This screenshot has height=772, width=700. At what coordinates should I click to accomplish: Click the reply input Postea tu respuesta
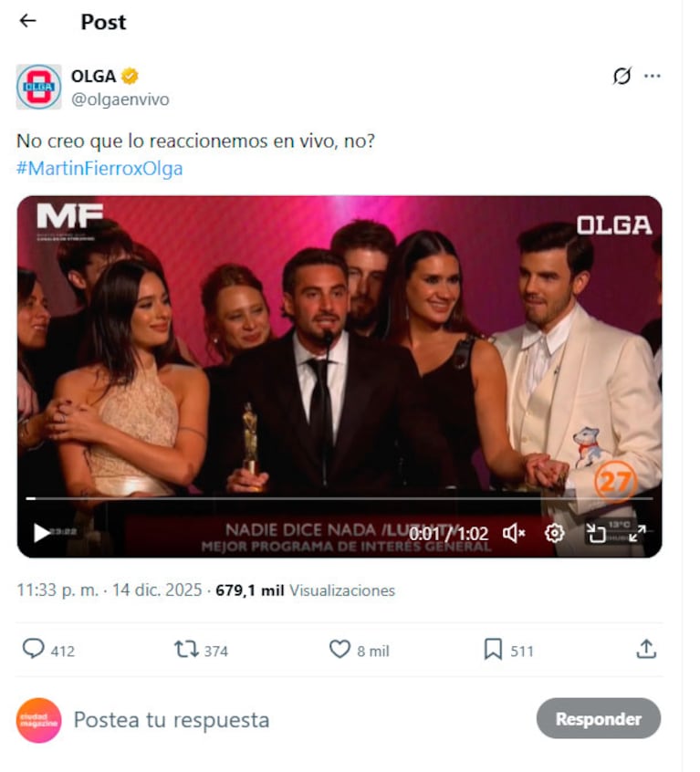coord(173,720)
